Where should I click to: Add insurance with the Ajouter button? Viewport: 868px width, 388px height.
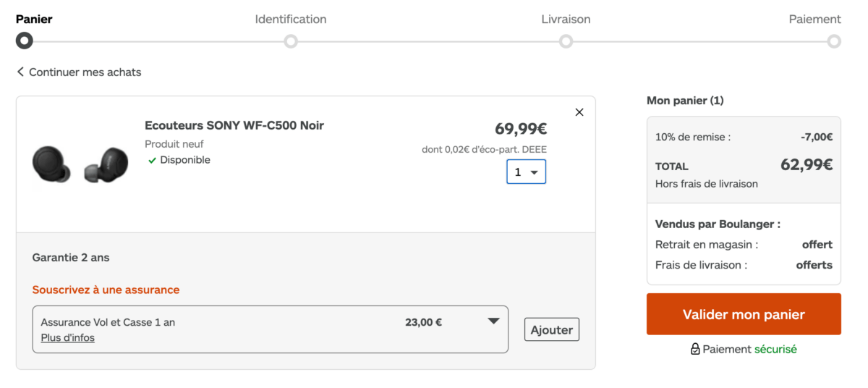coord(552,329)
